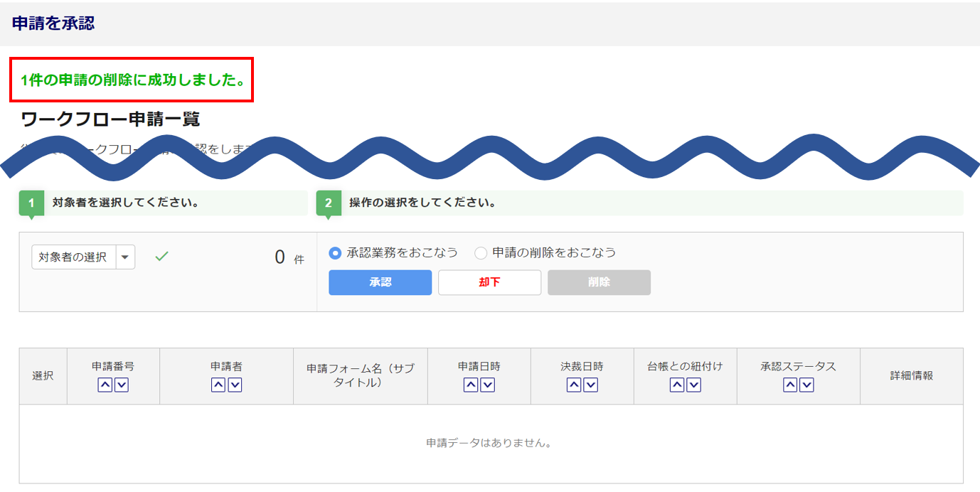The width and height of the screenshot is (980, 492).
Task: Sort 決裁日時 column descending
Action: [x=590, y=385]
